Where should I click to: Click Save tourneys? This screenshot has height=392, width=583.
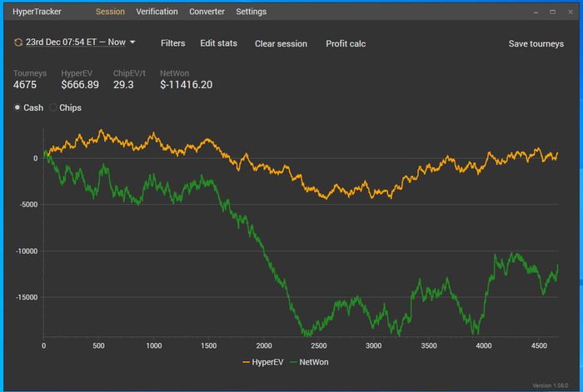pos(536,43)
